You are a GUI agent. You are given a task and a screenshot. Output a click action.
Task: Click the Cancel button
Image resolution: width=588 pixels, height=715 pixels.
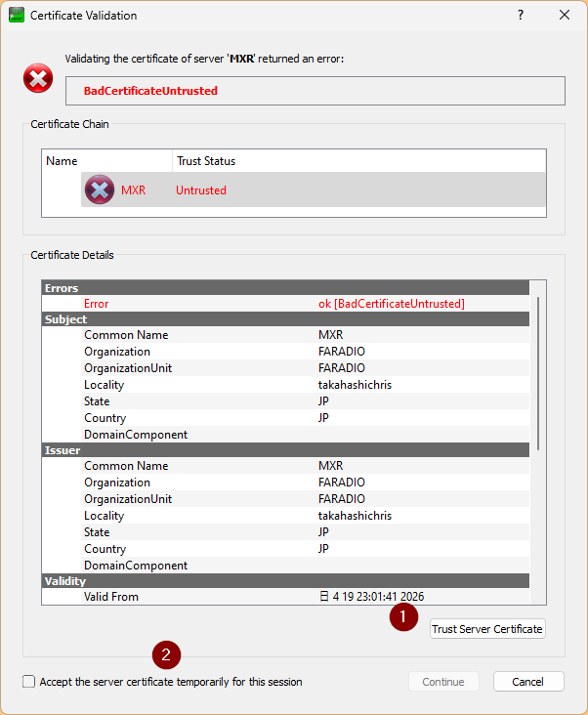528,681
